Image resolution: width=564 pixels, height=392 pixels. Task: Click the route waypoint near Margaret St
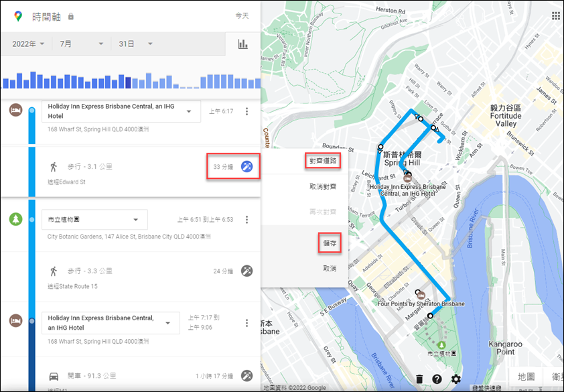[x=430, y=316]
